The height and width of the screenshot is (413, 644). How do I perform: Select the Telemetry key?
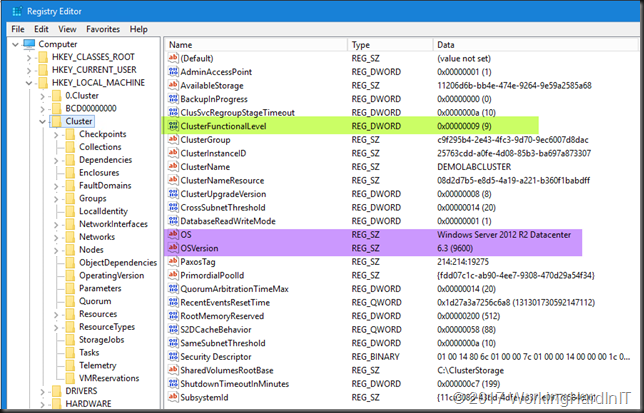pyautogui.click(x=98, y=365)
